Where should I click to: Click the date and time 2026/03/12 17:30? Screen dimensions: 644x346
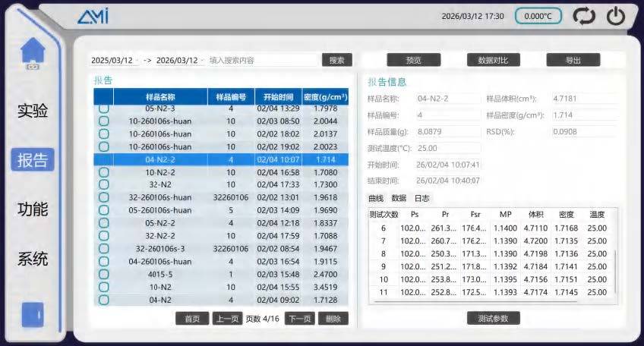tap(472, 17)
